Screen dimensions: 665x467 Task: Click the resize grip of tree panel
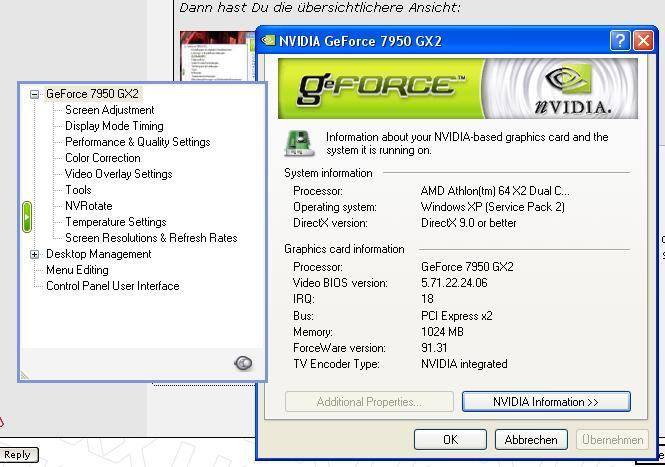point(25,375)
